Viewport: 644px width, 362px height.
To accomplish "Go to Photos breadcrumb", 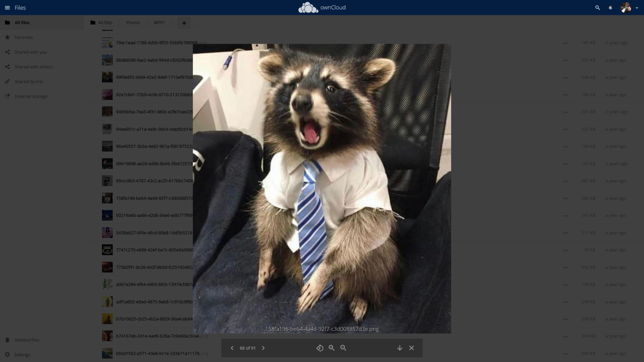I will tap(133, 23).
